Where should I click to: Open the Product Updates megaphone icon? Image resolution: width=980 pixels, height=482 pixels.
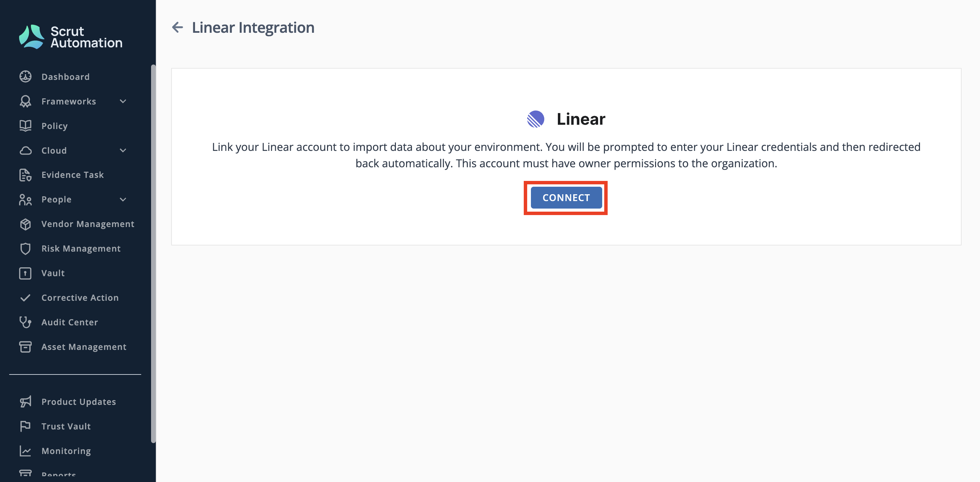pos(26,402)
